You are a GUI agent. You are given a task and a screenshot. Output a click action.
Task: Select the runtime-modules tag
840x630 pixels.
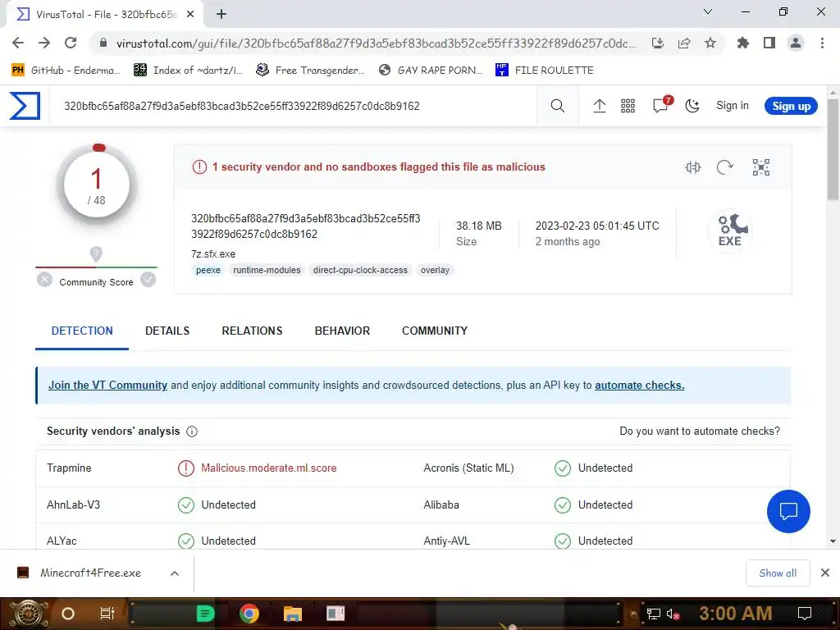click(267, 270)
